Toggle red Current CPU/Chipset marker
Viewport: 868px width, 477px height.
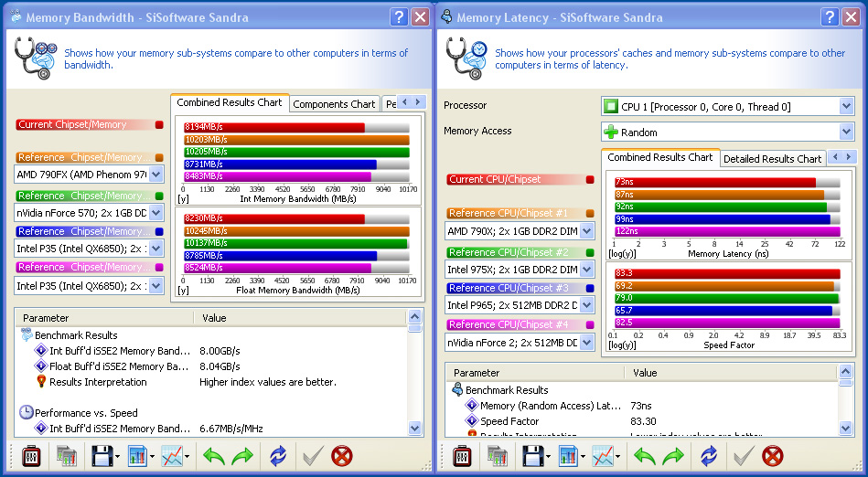[x=590, y=180]
